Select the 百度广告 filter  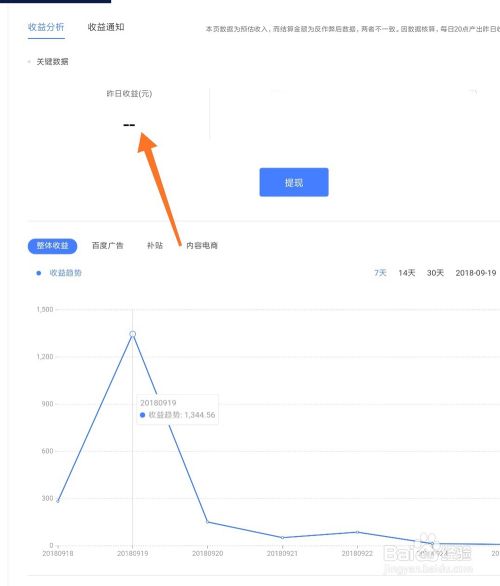[x=108, y=246]
